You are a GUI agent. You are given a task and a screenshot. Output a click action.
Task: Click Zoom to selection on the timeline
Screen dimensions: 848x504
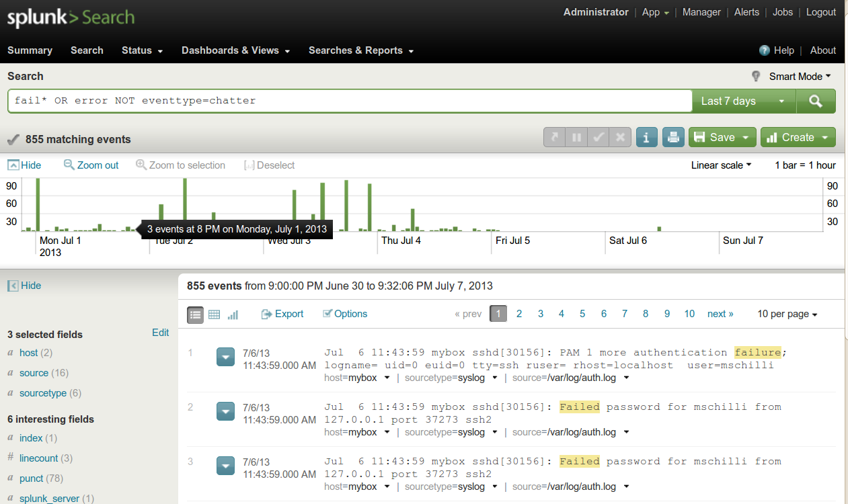[180, 165]
